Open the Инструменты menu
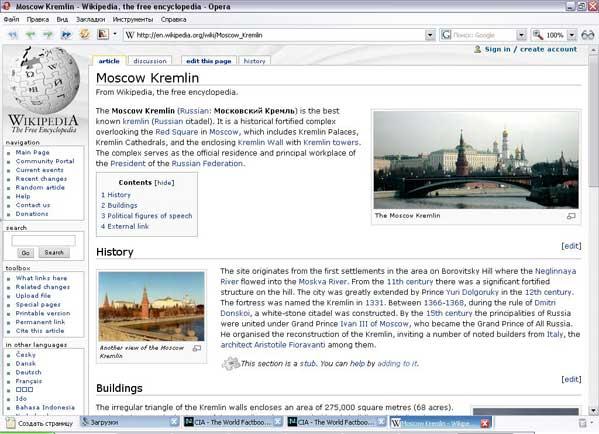This screenshot has height=434, width=599. point(133,19)
